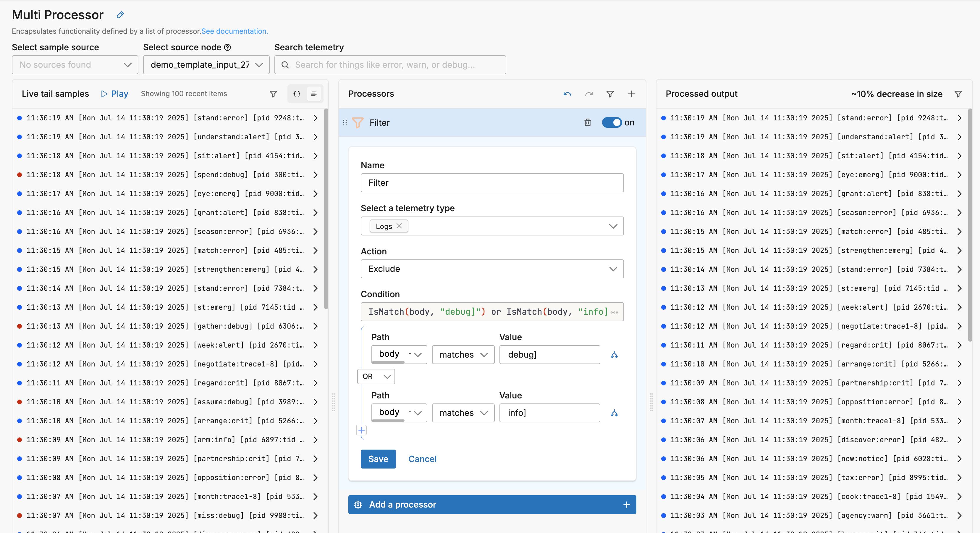This screenshot has height=533, width=980.
Task: Open the See documentation link
Action: pos(235,31)
